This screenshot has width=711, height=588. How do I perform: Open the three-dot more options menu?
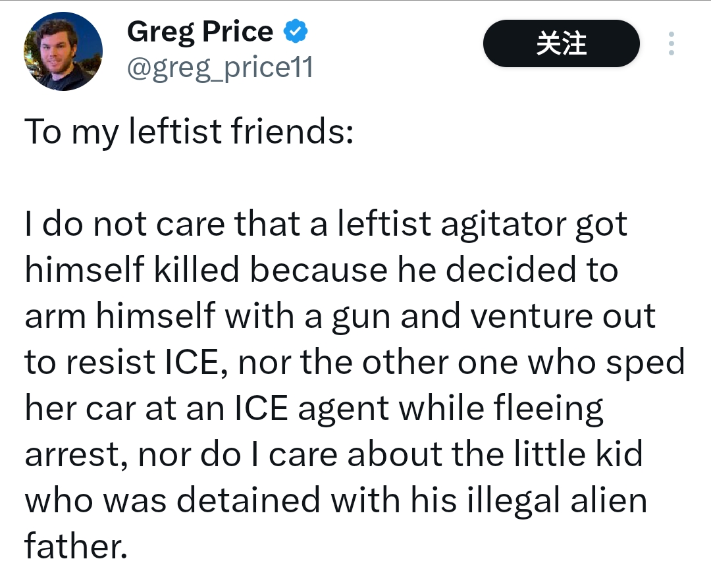(x=671, y=43)
